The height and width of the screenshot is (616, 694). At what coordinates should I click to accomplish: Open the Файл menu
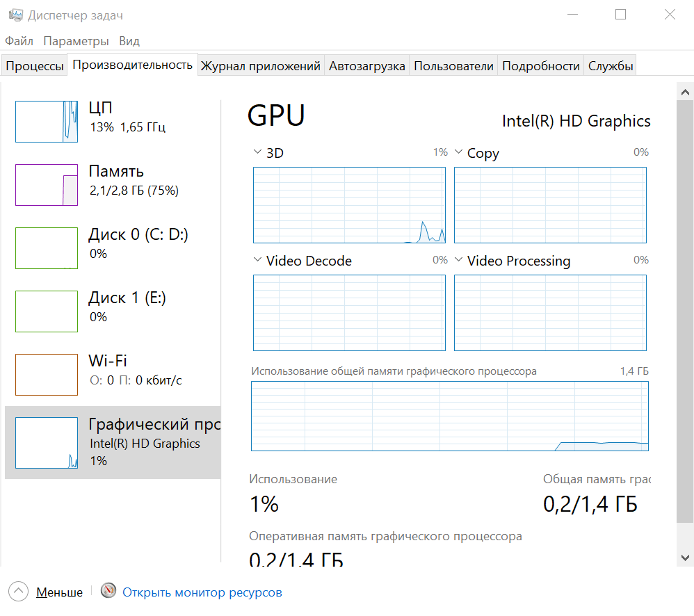pyautogui.click(x=19, y=41)
